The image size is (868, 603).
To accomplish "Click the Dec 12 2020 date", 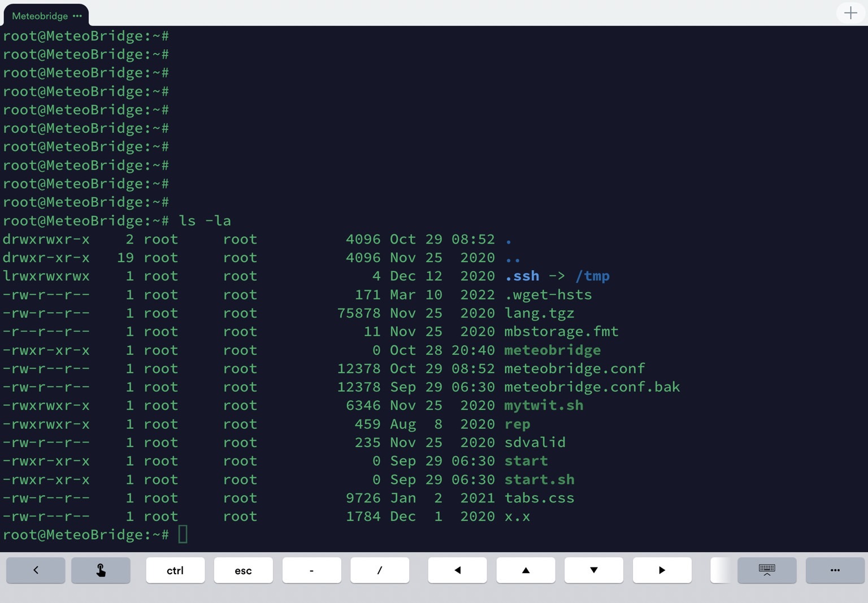I will [x=442, y=276].
